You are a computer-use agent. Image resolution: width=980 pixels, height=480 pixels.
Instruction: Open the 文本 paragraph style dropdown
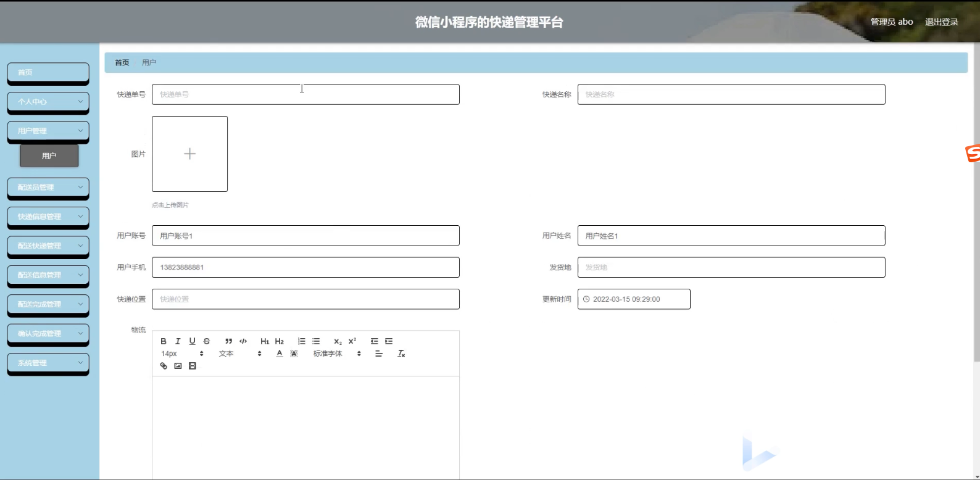240,354
